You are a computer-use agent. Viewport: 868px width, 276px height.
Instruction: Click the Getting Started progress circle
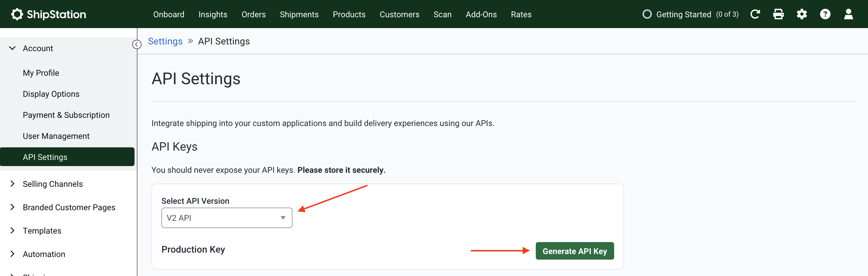(647, 14)
